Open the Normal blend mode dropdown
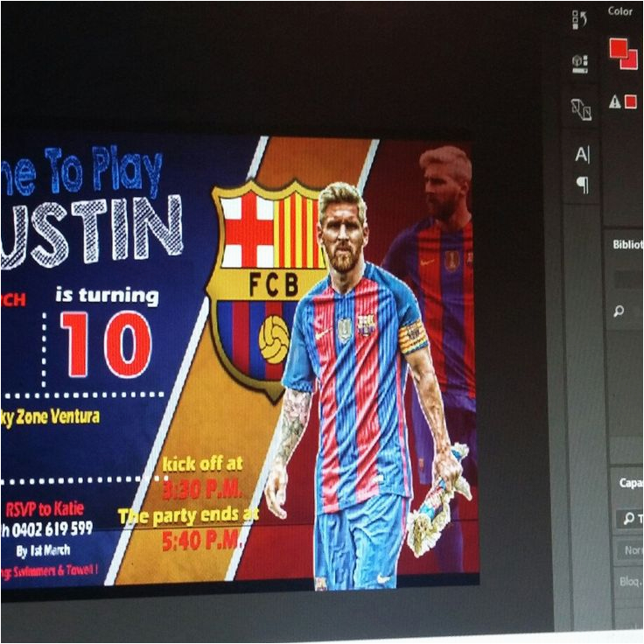 tap(632, 549)
